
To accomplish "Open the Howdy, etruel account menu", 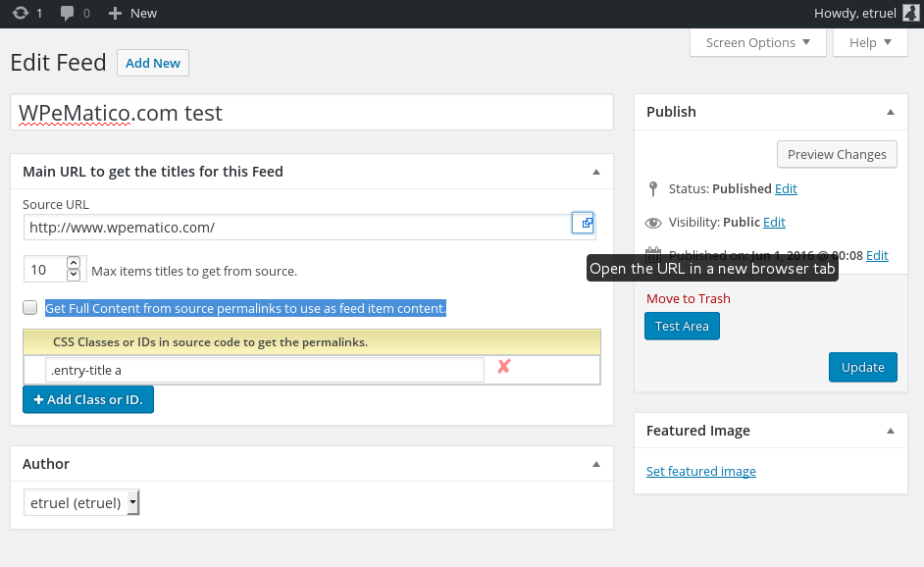I will pos(856,13).
